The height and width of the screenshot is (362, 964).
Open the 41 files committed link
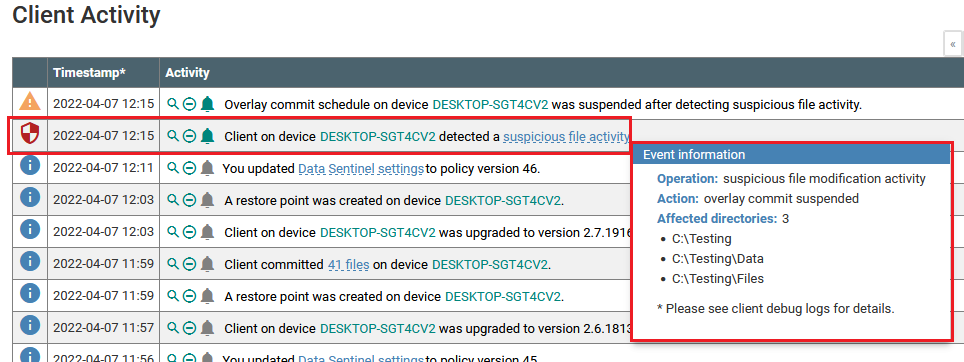pyautogui.click(x=349, y=265)
